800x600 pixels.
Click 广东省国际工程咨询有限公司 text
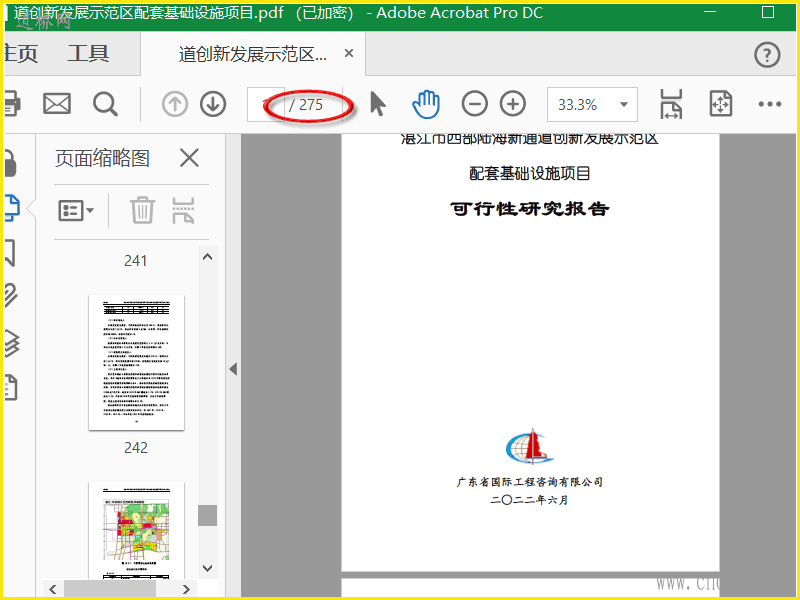[530, 482]
